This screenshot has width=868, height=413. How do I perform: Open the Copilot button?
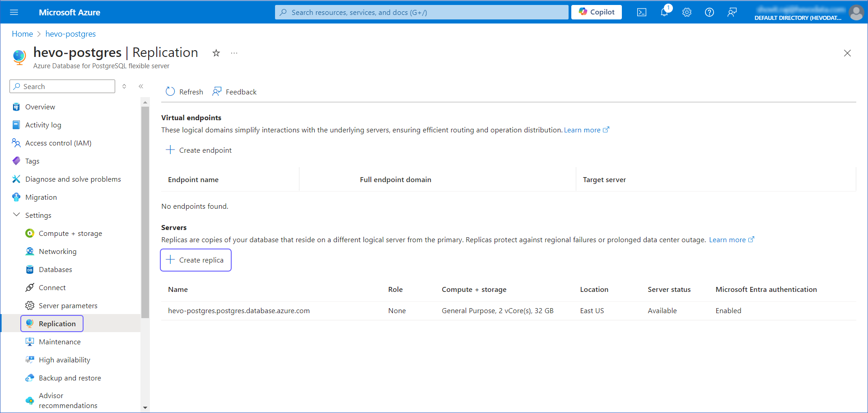click(597, 12)
